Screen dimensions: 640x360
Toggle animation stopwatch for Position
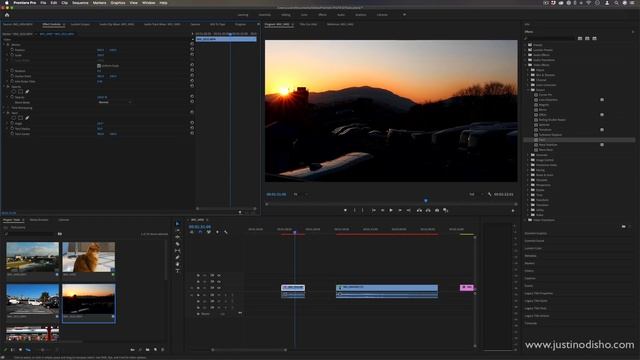coord(12,50)
